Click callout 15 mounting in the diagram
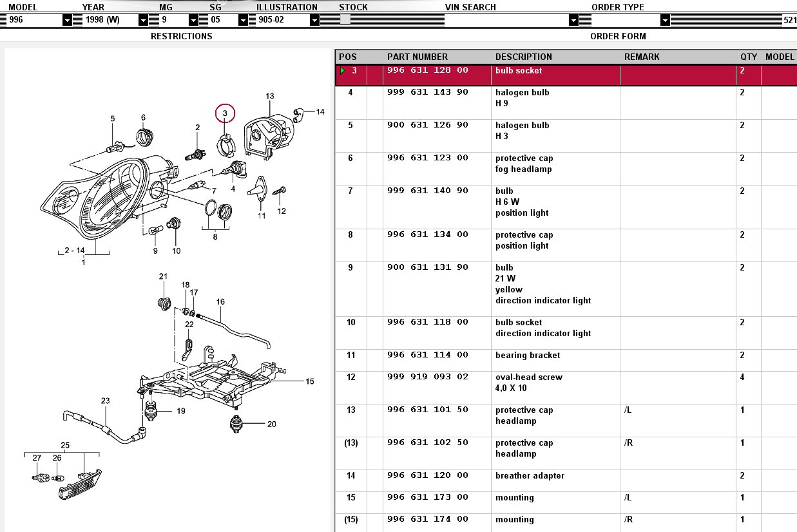This screenshot has height=532, width=797. [x=310, y=381]
